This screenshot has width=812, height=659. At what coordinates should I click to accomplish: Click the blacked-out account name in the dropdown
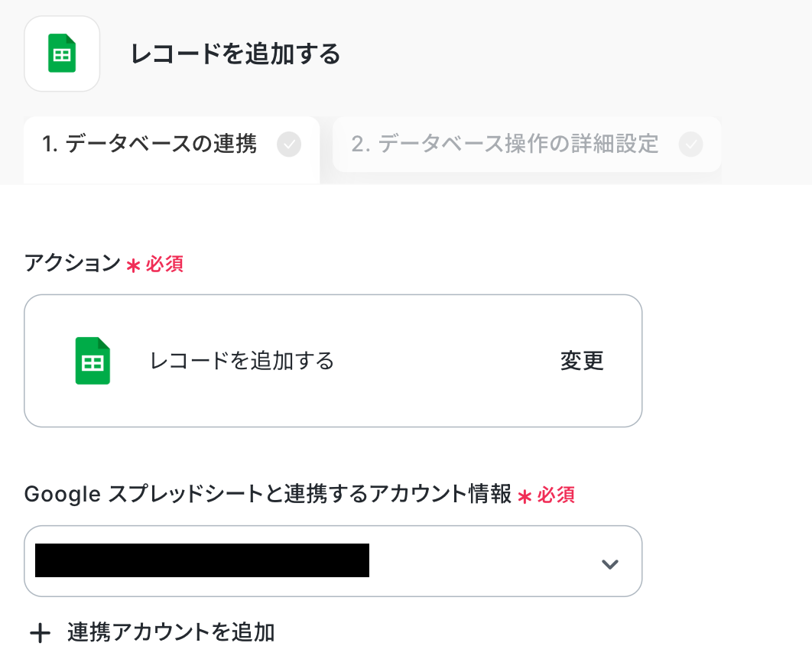[203, 560]
